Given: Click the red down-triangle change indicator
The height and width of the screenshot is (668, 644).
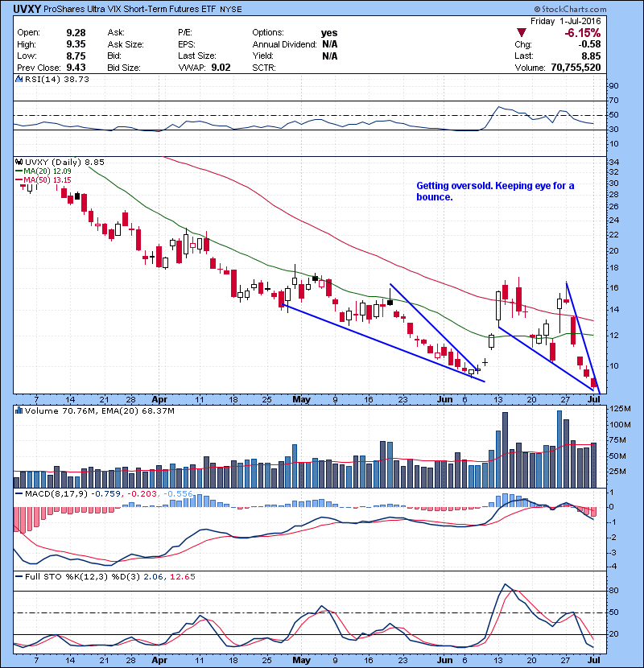Looking at the screenshot, I should (521, 33).
